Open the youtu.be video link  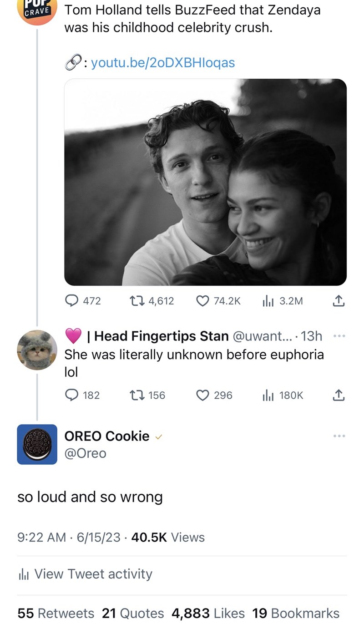click(163, 63)
